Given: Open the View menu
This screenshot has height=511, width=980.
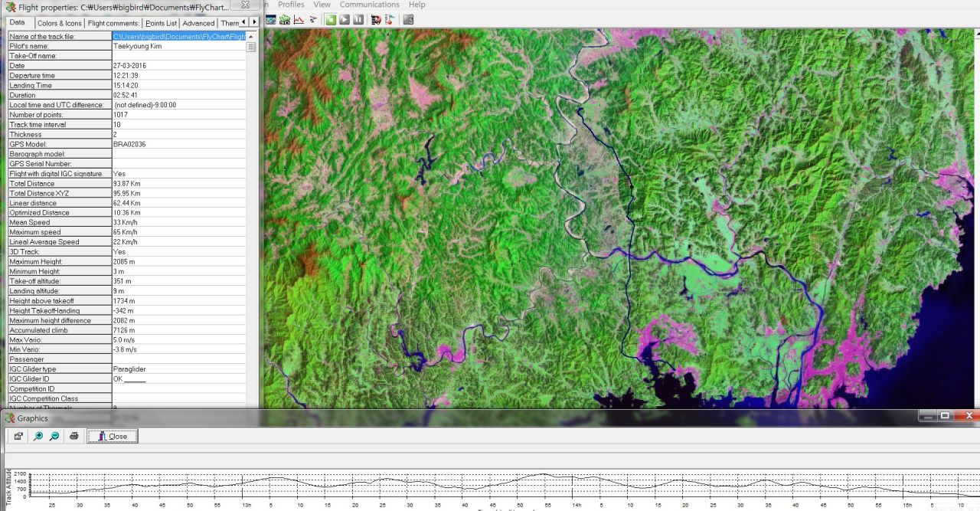Looking at the screenshot, I should [x=322, y=5].
